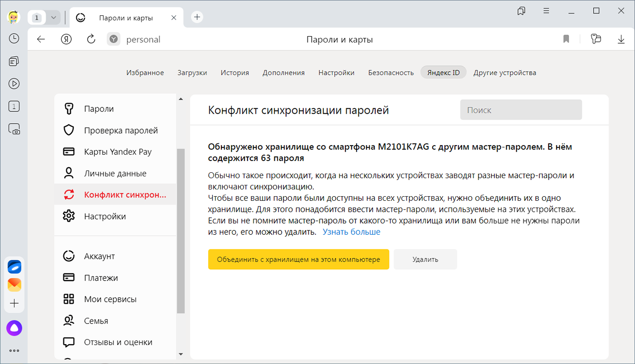Screen dimensions: 635x364
Task: Open Пароли in left menu
Action: (x=115, y=109)
